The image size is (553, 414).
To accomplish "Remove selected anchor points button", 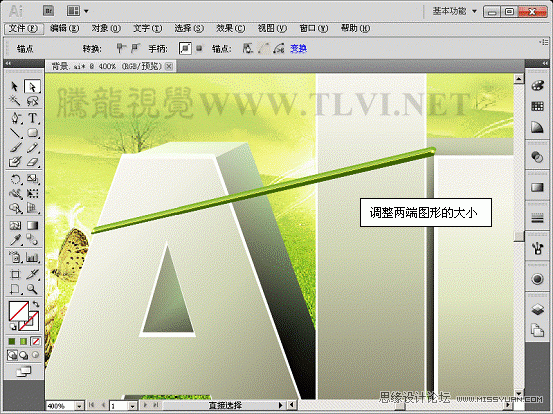I will click(248, 48).
